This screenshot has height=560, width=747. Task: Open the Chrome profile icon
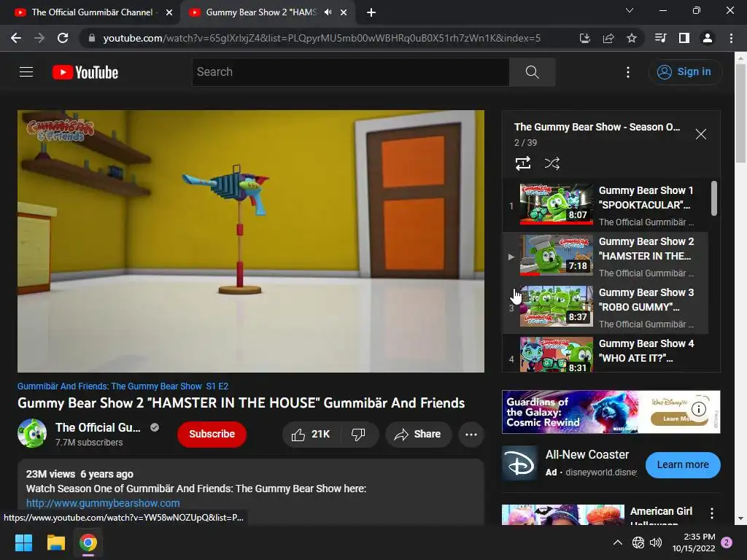tap(708, 38)
